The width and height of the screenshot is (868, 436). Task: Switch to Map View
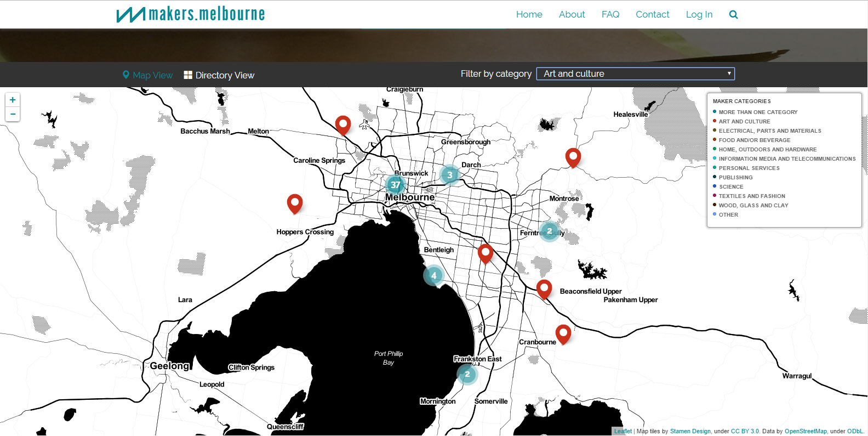[x=147, y=75]
